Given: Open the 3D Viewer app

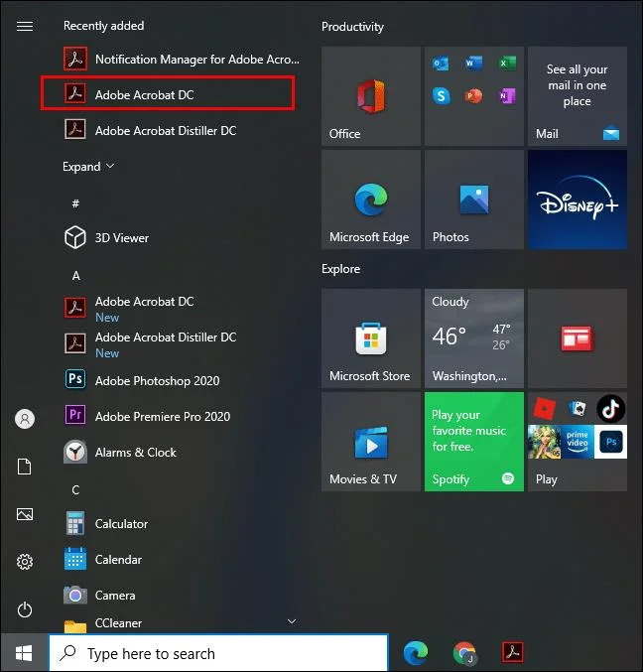Looking at the screenshot, I should [x=106, y=237].
